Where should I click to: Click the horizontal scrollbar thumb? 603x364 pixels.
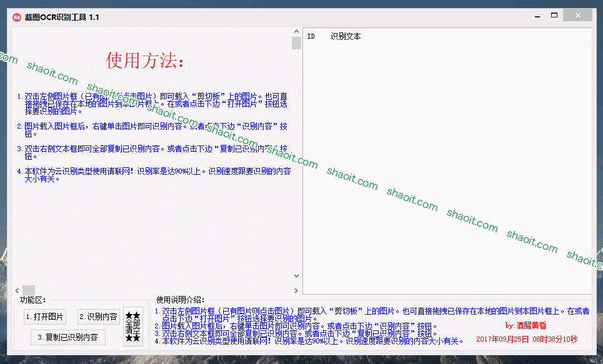tap(29, 290)
